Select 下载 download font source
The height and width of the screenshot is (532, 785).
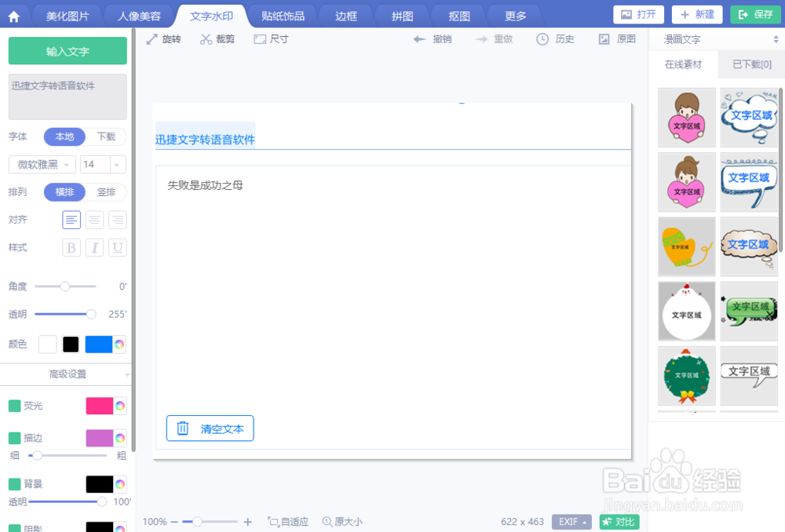coord(106,137)
